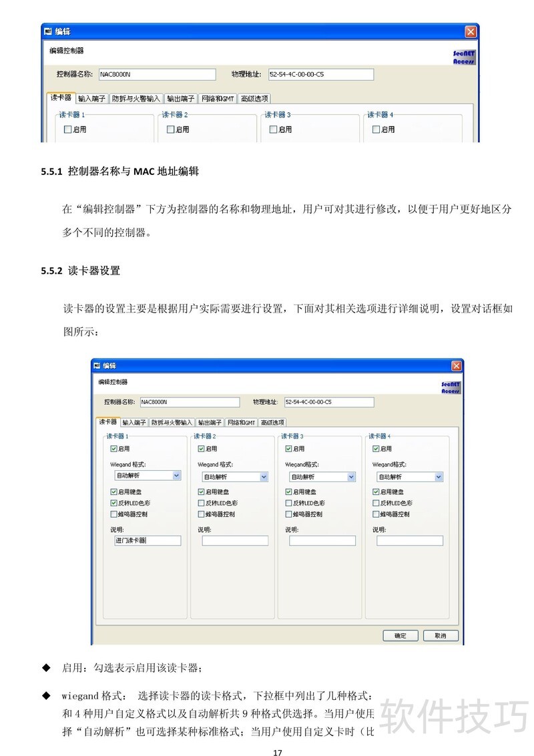Open the Wiegand format dropdown for reader 1
The height and width of the screenshot is (756, 534).
(177, 476)
